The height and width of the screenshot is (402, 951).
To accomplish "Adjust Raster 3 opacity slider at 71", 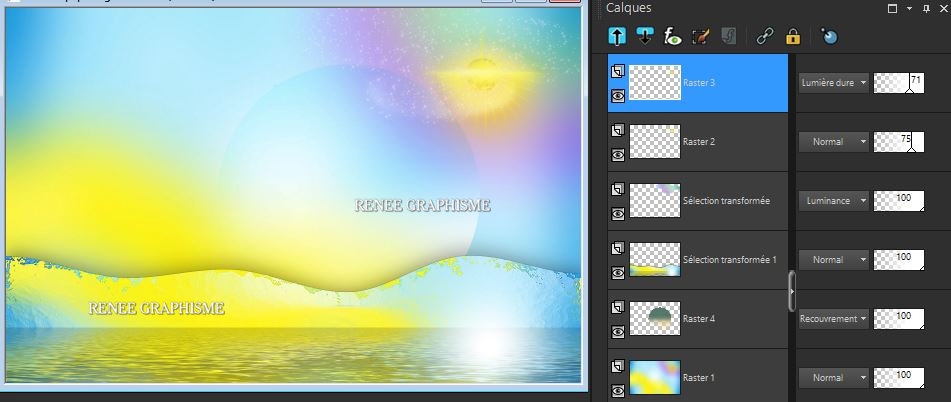I will pyautogui.click(x=899, y=83).
